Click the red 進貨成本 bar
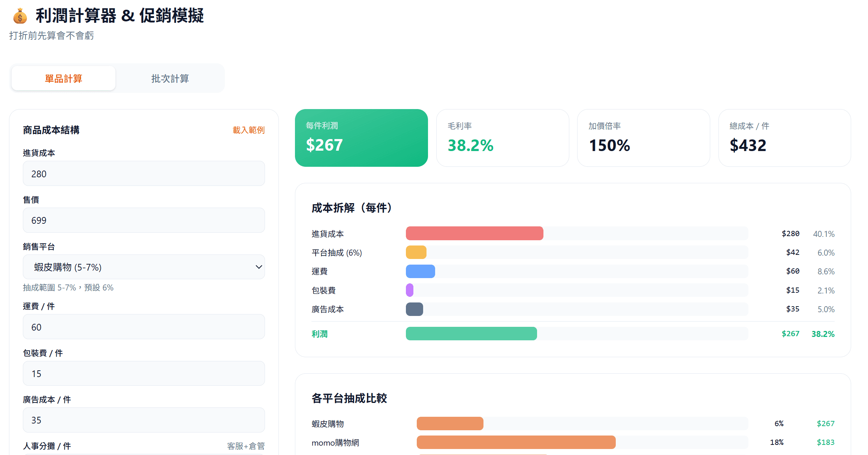 474,233
